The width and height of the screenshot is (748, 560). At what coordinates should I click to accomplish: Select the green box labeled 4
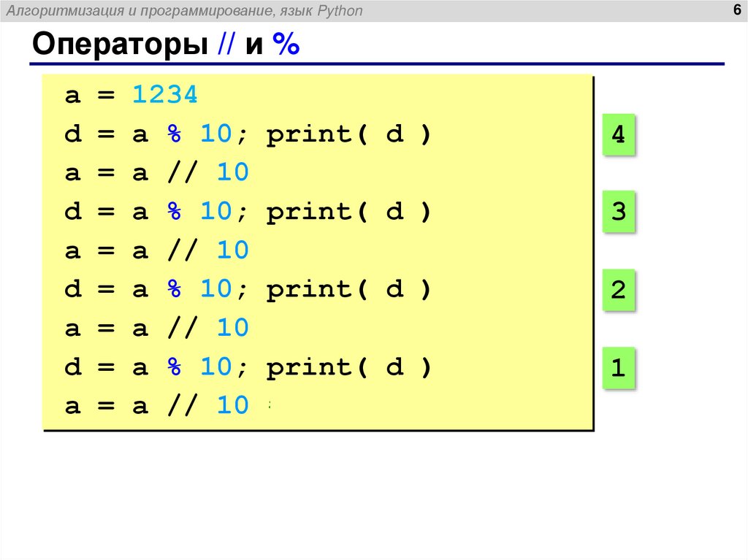coord(617,134)
